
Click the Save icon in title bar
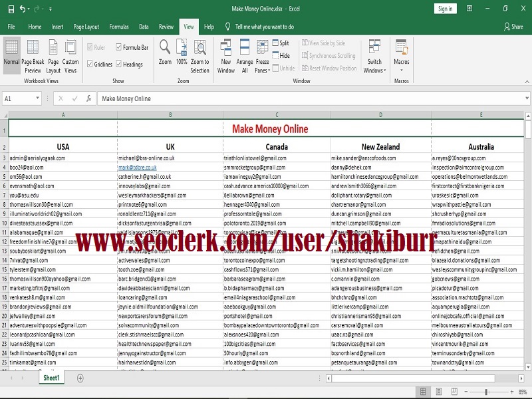point(11,9)
